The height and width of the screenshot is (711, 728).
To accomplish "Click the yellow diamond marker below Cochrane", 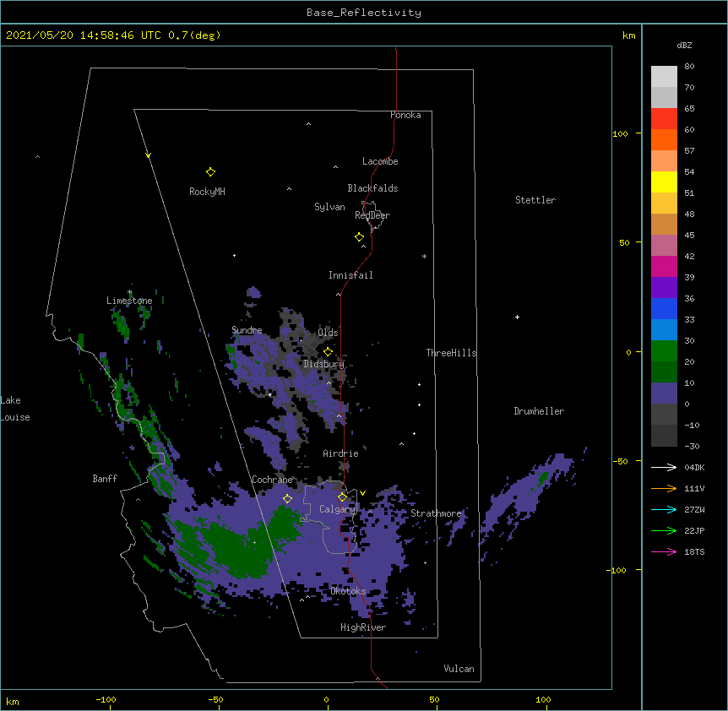I will [x=287, y=499].
